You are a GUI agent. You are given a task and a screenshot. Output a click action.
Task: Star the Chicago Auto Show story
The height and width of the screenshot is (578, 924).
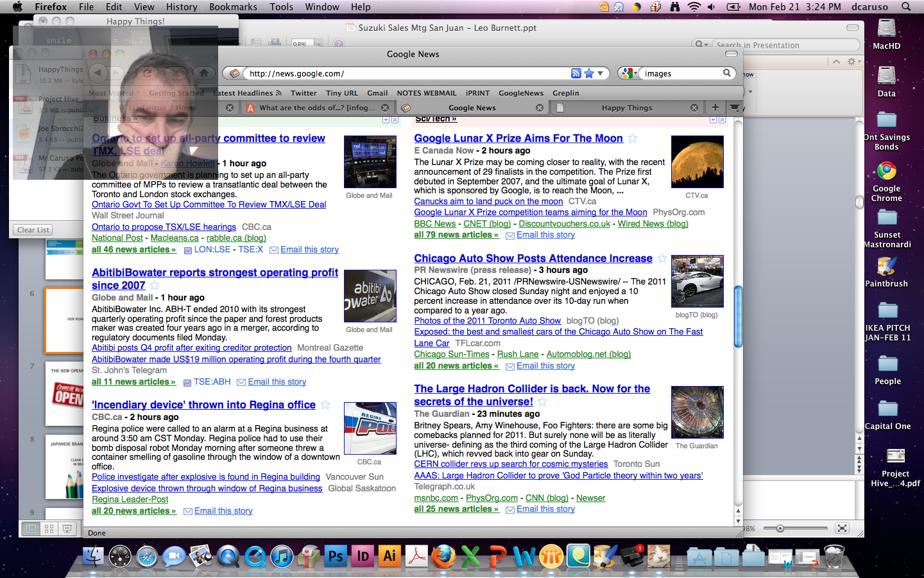[x=662, y=258]
